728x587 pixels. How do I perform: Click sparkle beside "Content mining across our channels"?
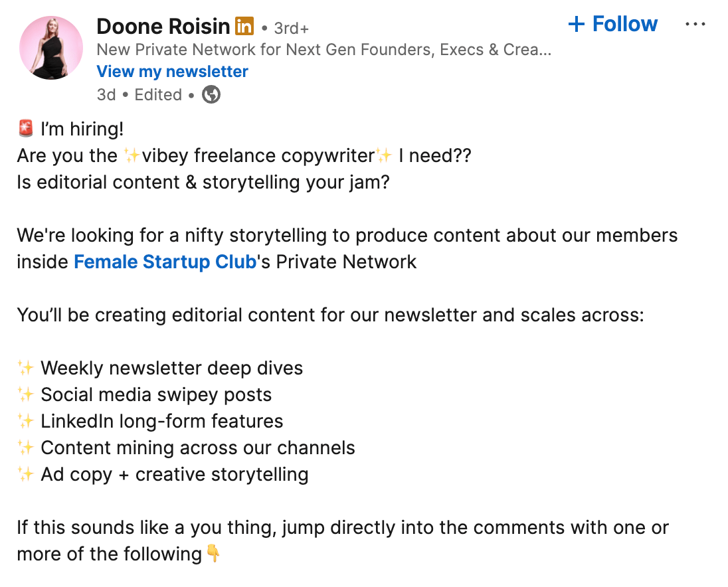tap(26, 448)
